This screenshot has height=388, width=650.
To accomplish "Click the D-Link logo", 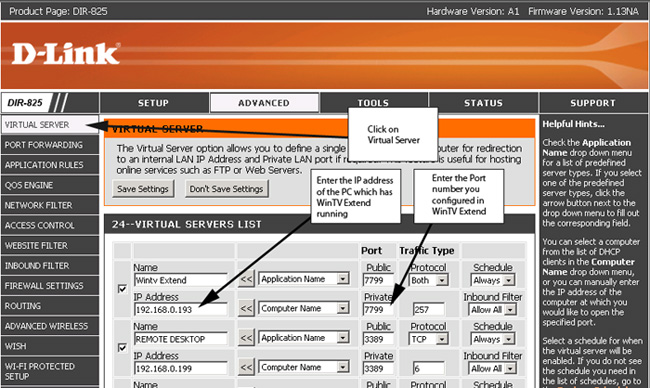I will click(66, 54).
